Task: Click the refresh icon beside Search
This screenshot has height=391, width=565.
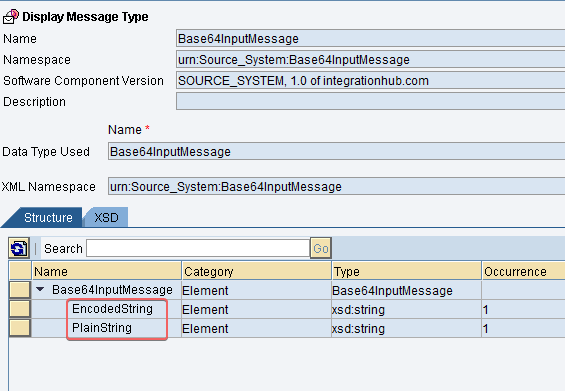Action: pyautogui.click(x=19, y=248)
